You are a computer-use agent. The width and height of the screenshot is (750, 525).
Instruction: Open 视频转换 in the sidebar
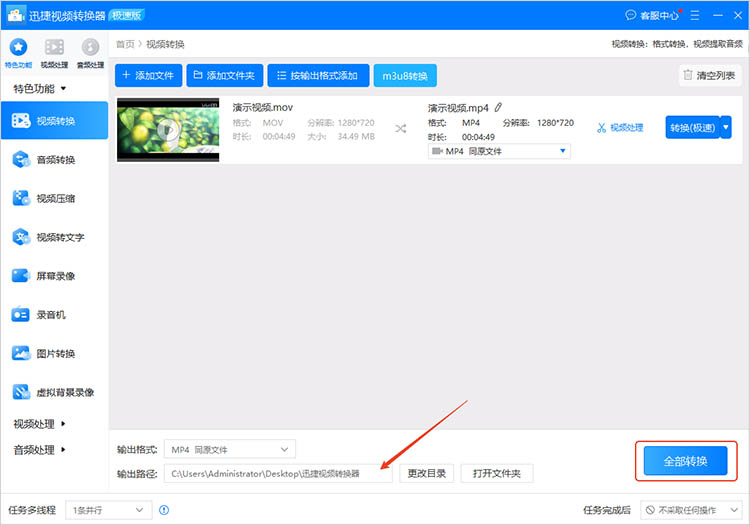[55, 120]
